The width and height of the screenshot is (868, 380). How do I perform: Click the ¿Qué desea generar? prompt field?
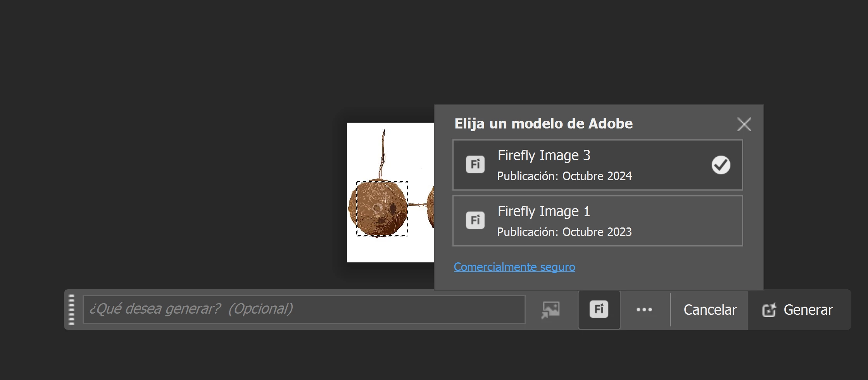pyautogui.click(x=304, y=309)
